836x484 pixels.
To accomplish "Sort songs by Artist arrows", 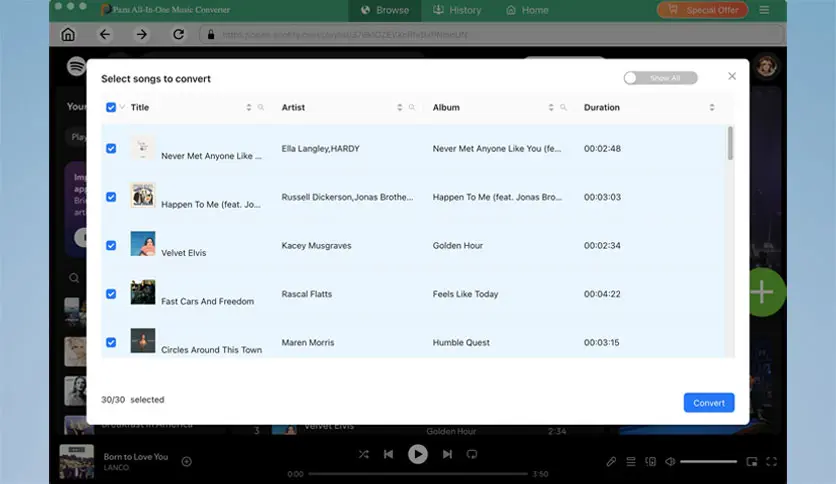I will point(399,107).
